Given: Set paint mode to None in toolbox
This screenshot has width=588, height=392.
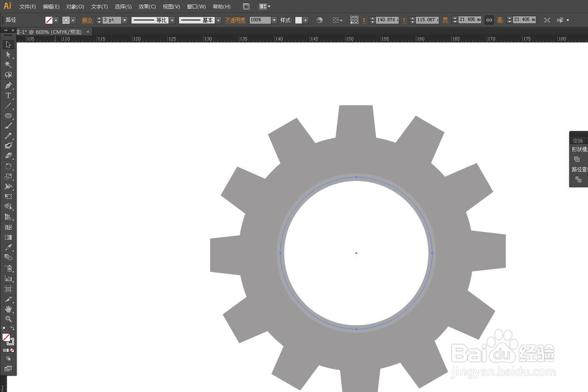Looking at the screenshot, I should [x=13, y=350].
